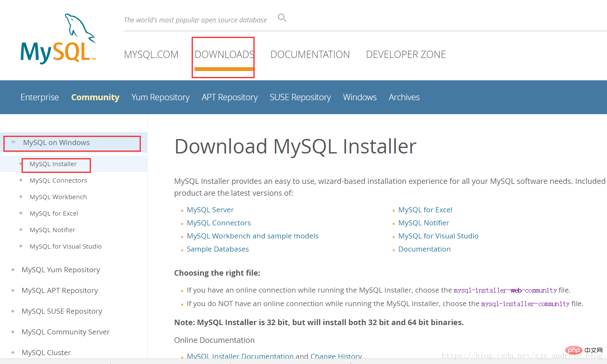The image size is (607, 364).
Task: Open MySQL SUSE Repository in sidebar
Action: 62,311
